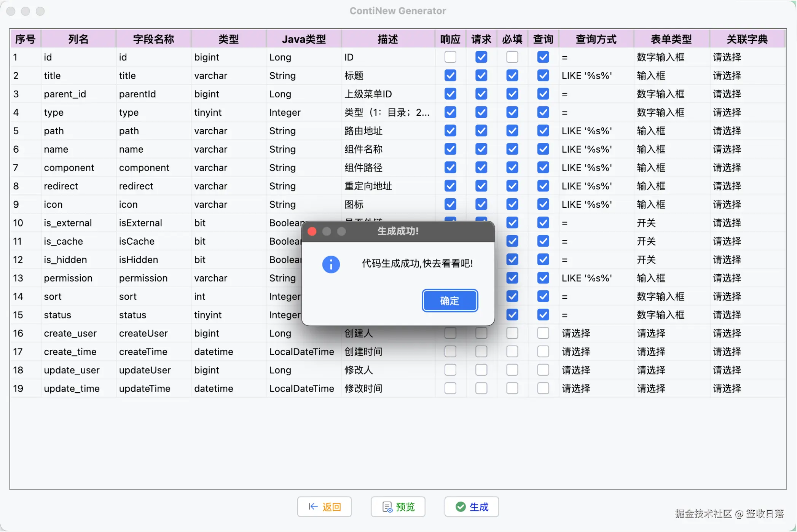
Task: Toggle 请求 checkbox for update_time row
Action: pyautogui.click(x=481, y=389)
